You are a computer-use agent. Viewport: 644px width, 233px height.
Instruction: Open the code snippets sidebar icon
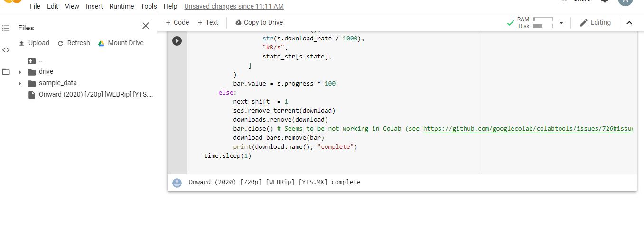[6, 50]
